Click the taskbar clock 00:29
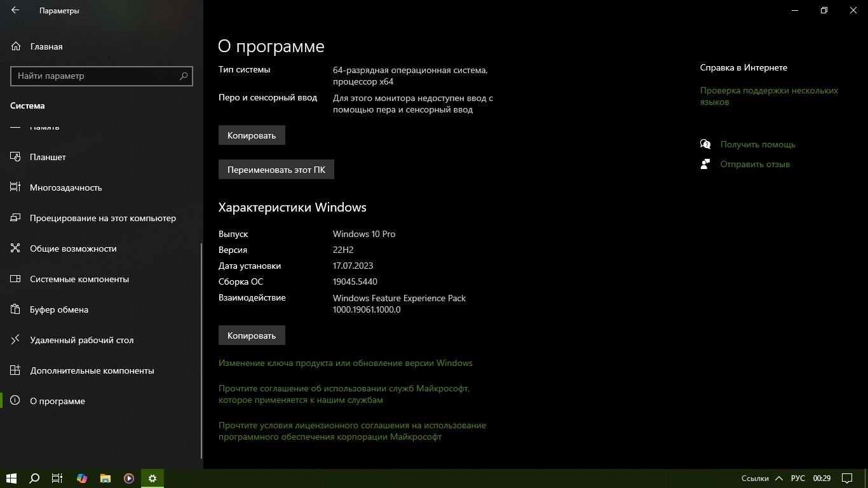 822,478
